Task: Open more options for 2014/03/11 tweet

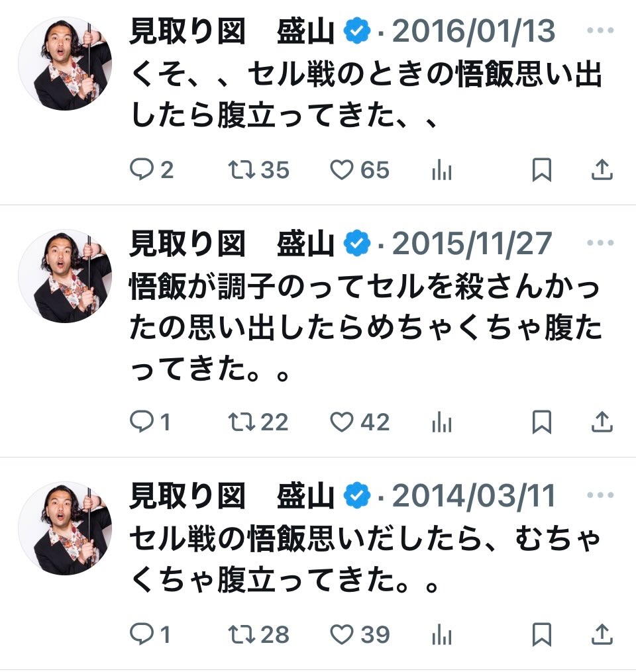Action: tap(601, 495)
